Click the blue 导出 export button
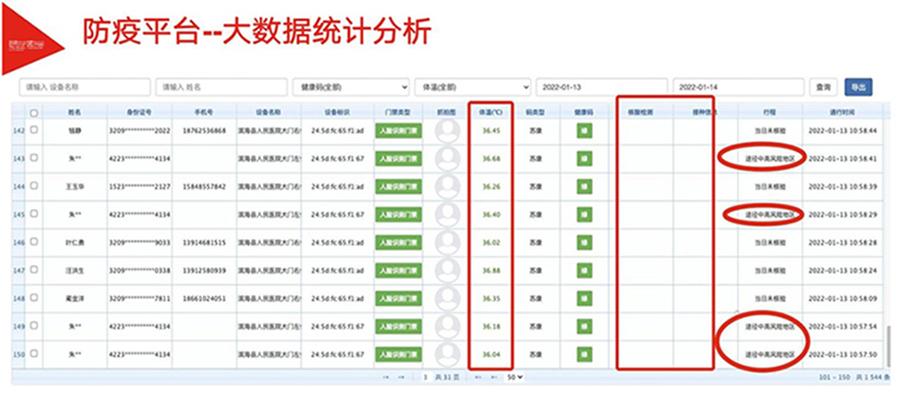The height and width of the screenshot is (394, 900). 858,87
